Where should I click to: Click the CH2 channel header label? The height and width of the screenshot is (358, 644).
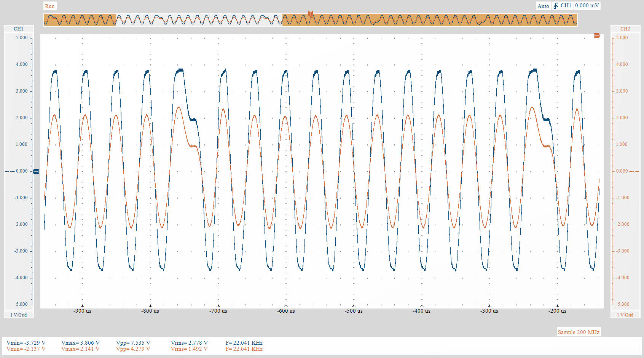point(625,29)
